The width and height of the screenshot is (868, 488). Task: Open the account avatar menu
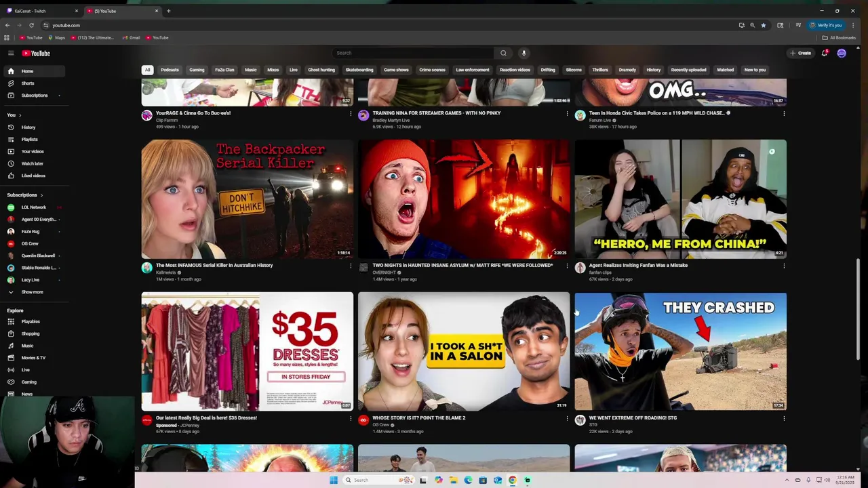click(x=842, y=53)
